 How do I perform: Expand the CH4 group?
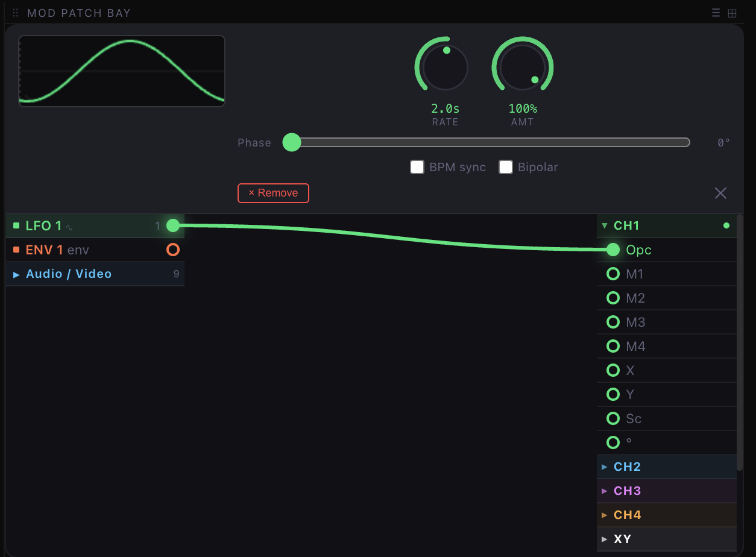pos(605,515)
